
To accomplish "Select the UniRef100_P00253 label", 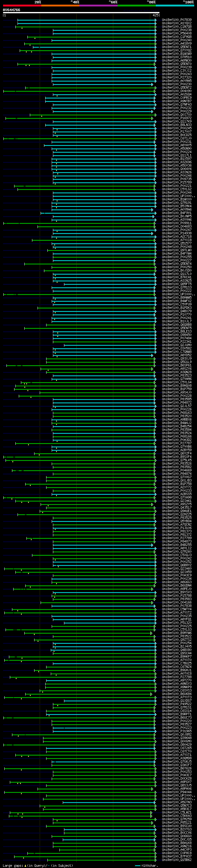I will (x=177, y=772).
